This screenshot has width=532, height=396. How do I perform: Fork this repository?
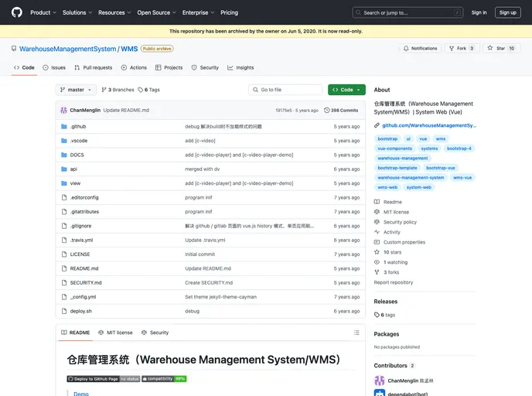(x=462, y=48)
